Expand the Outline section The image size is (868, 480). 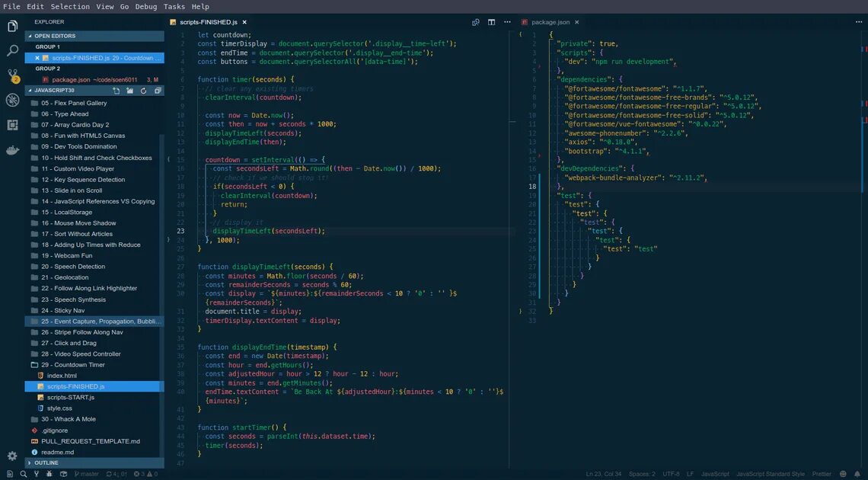(94, 462)
